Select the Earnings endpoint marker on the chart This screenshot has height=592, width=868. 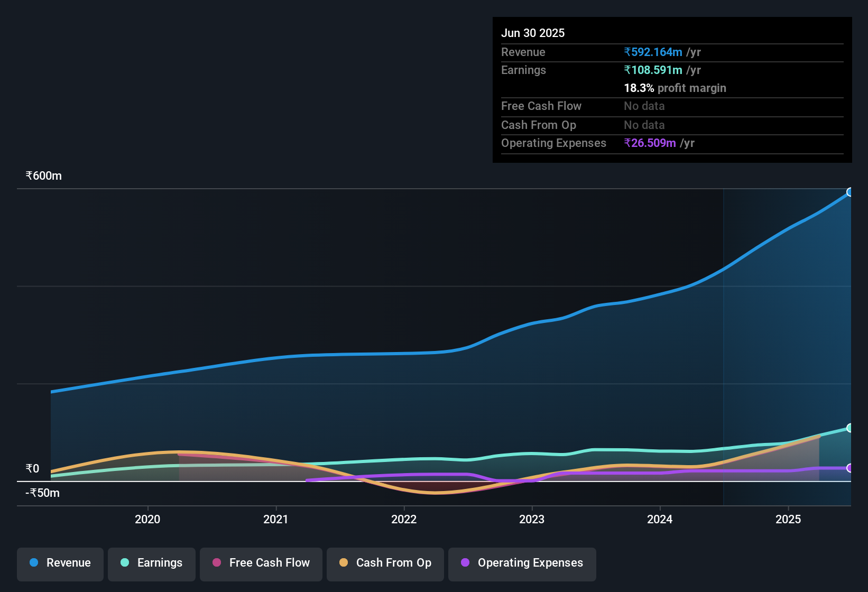point(850,428)
